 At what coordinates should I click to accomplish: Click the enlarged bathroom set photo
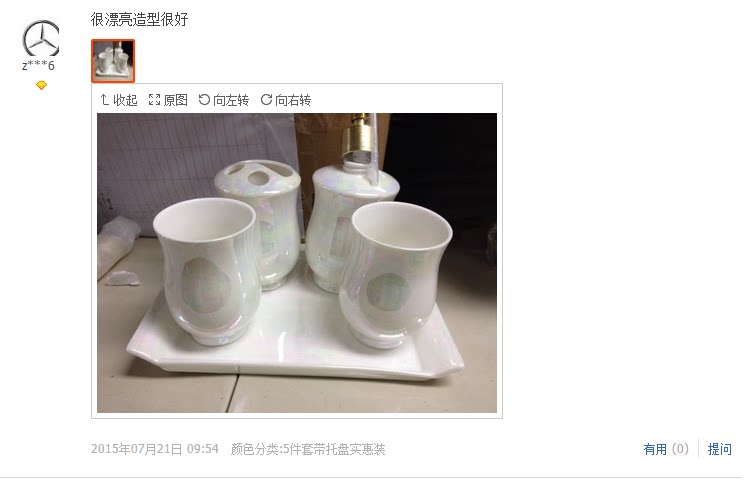tap(297, 263)
